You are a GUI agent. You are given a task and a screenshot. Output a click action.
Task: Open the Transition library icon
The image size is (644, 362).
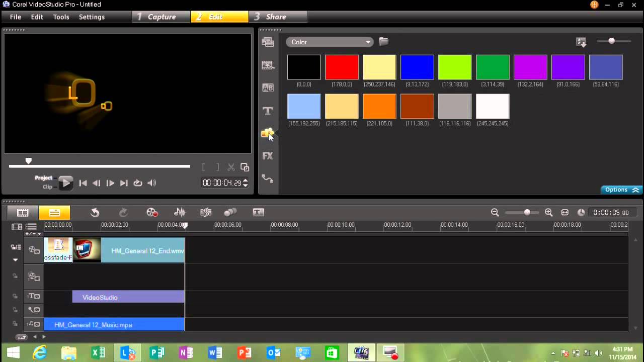(x=268, y=65)
